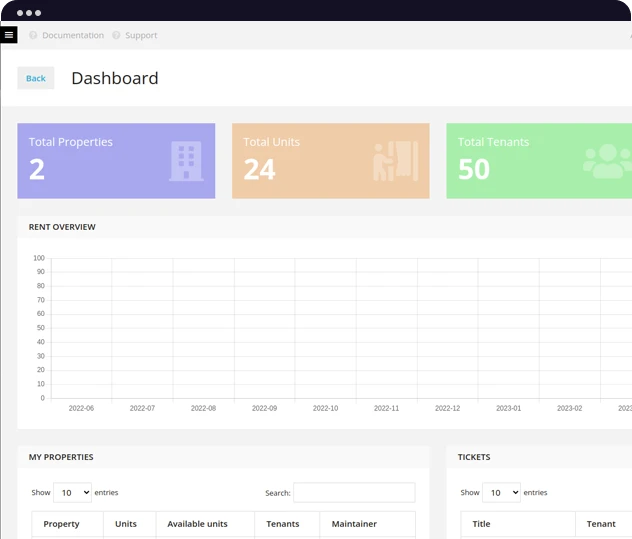Expand Tickets entries count dropdown
The height and width of the screenshot is (539, 632).
pyautogui.click(x=501, y=492)
